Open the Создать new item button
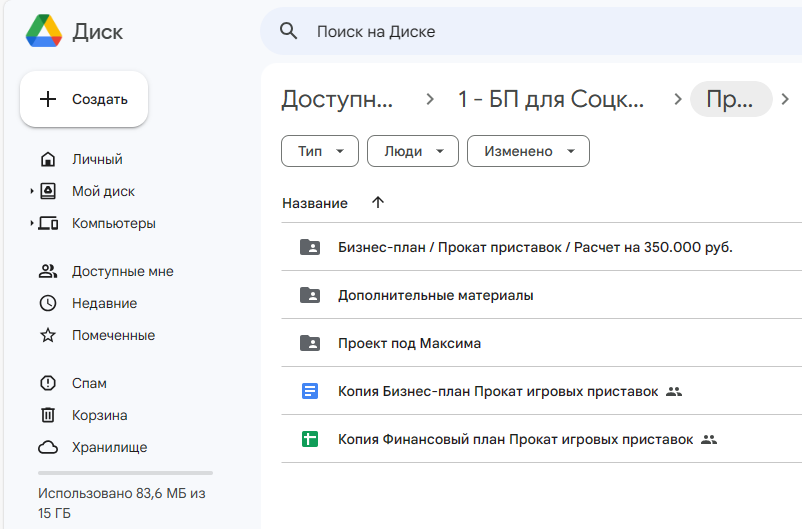 (84, 99)
